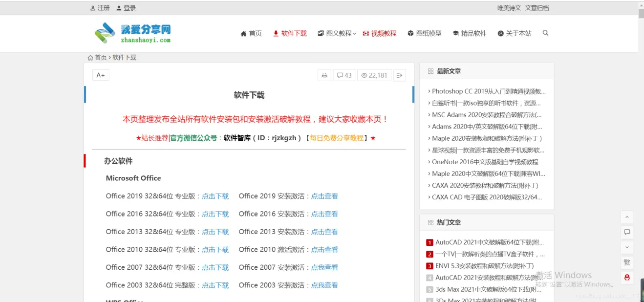Jump to bottom with down chevron

coord(627,247)
